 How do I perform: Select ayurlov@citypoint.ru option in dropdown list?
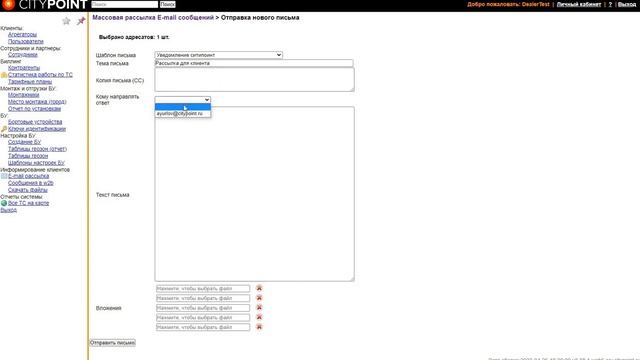point(182,113)
